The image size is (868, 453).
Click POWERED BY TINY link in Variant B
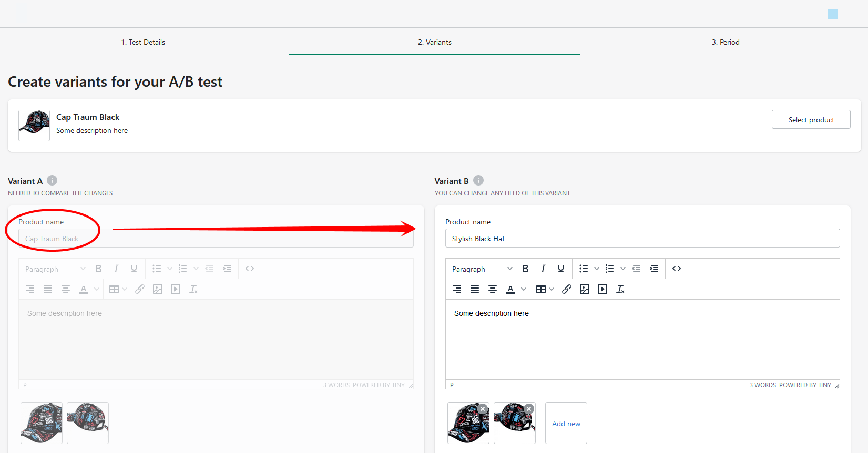click(x=805, y=385)
